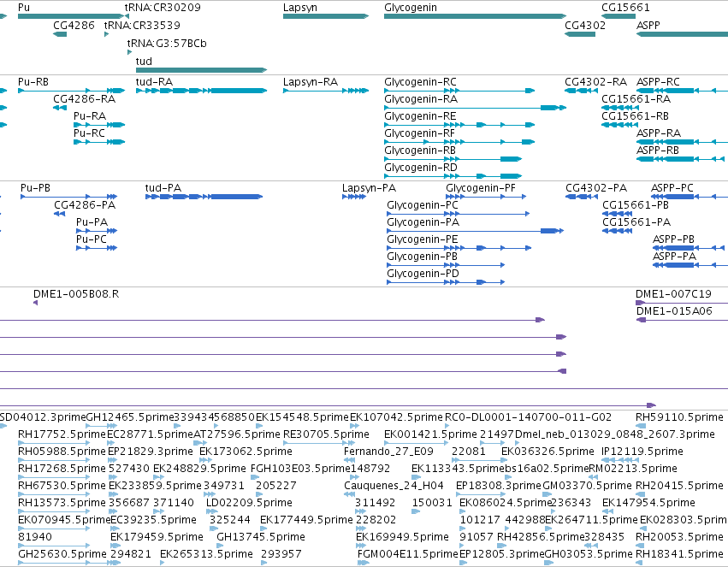728x567 pixels.
Task: Click the Pu-RB transcript label
Action: (x=33, y=81)
